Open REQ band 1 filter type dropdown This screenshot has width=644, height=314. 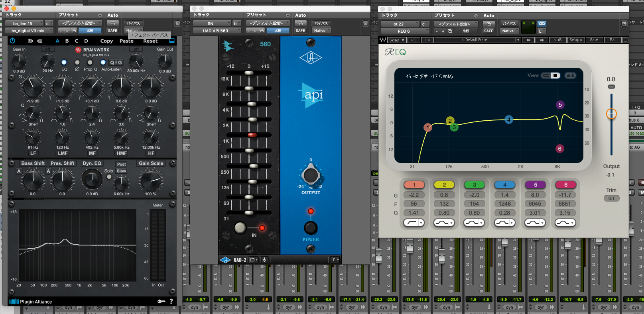(414, 223)
